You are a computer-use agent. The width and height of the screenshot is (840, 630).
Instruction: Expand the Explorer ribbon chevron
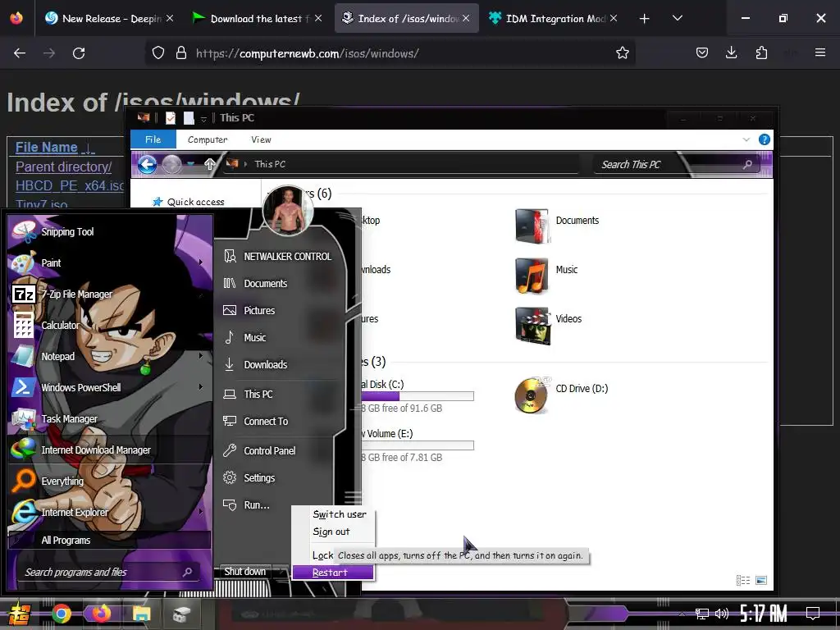746,139
